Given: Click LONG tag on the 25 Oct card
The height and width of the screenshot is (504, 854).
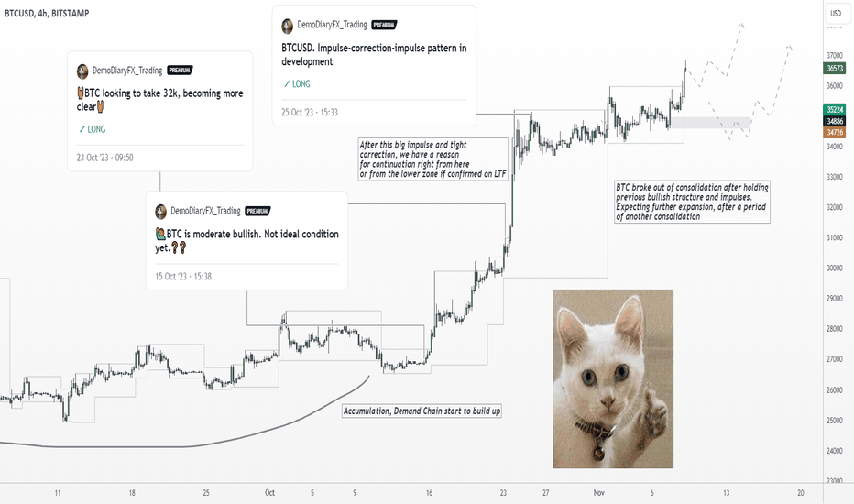Looking at the screenshot, I should pyautogui.click(x=297, y=84).
